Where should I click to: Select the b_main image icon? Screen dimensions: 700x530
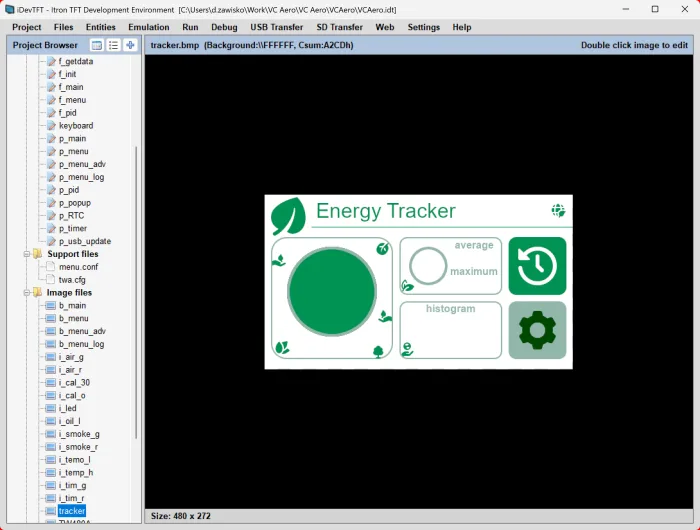pos(51,306)
